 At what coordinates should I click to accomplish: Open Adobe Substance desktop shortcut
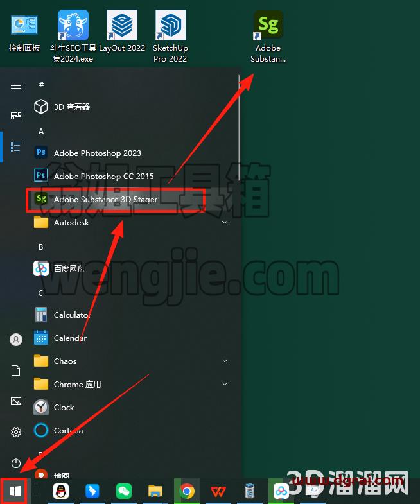pyautogui.click(x=268, y=37)
